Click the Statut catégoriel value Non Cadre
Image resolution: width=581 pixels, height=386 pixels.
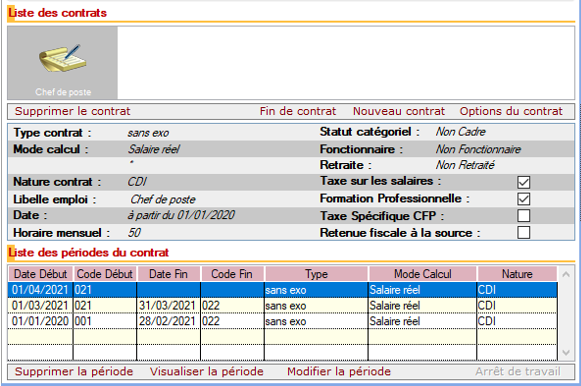[461, 132]
